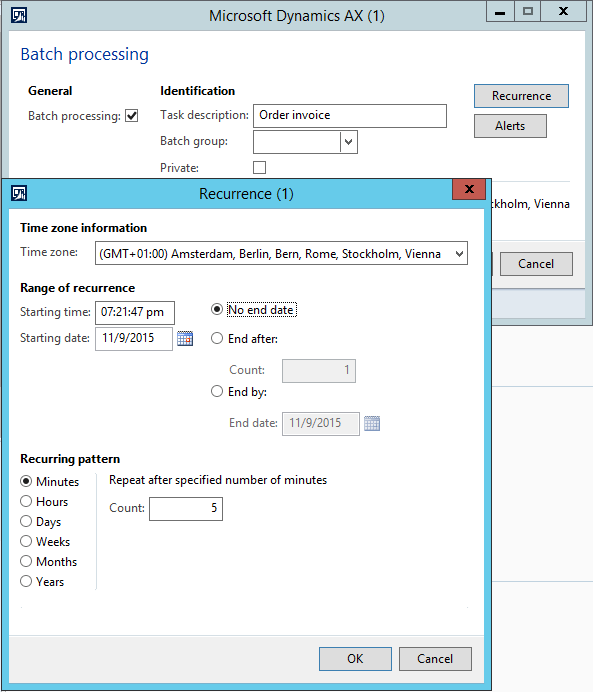
Task: Enable the Private checkbox
Action: [x=259, y=168]
